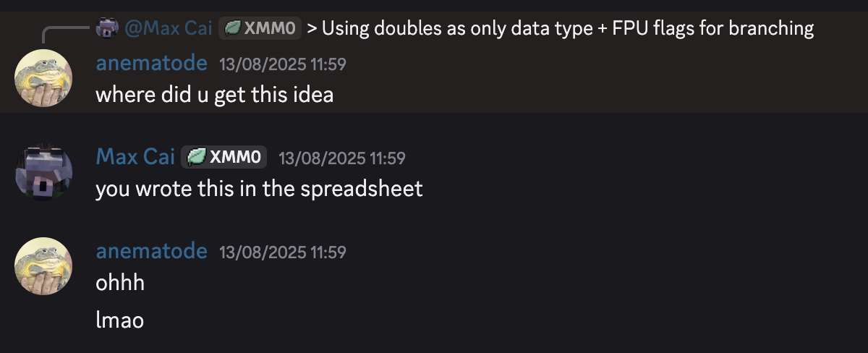Screen dimensions: 868x353
Task: Click leaf icon next to Max Cai's username
Action: [197, 157]
